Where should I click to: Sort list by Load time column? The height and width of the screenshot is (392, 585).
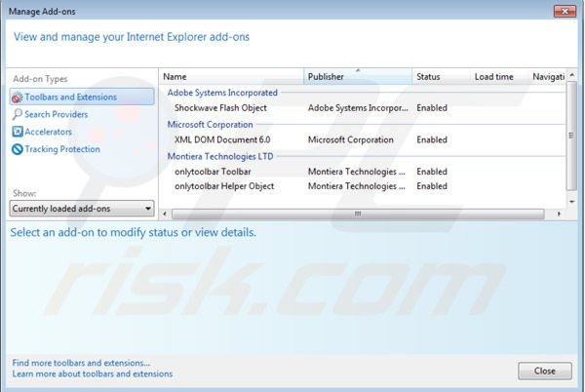(499, 76)
